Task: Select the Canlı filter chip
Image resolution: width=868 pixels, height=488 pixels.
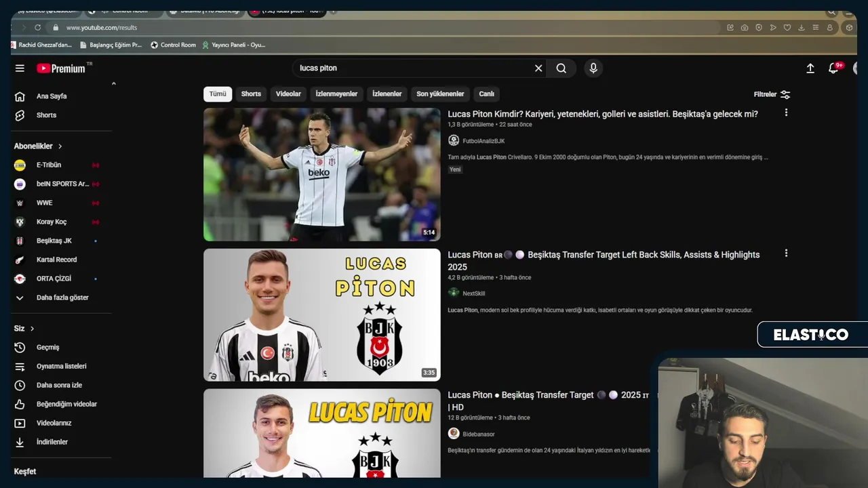Action: coord(487,94)
